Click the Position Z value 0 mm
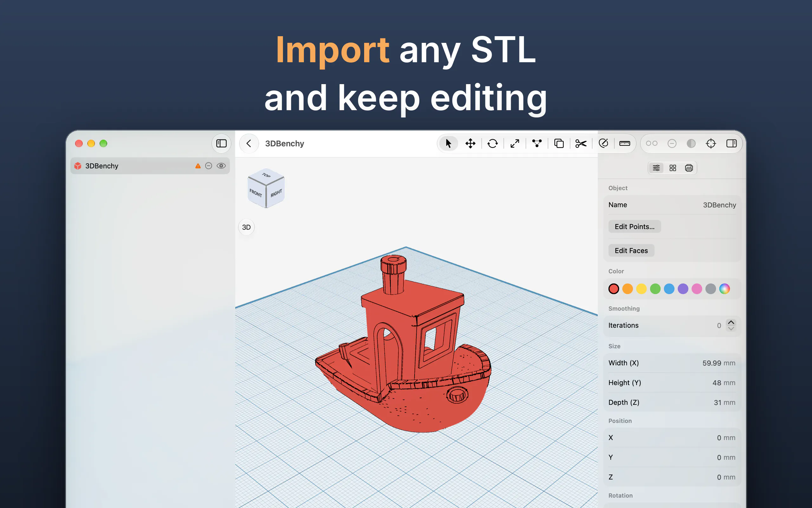Screen dimensions: 812x508 [x=726, y=478]
